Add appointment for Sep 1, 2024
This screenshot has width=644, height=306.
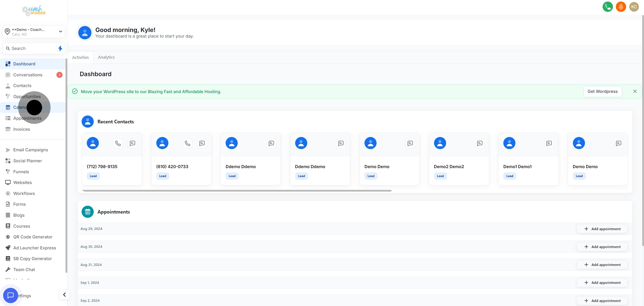602,282
